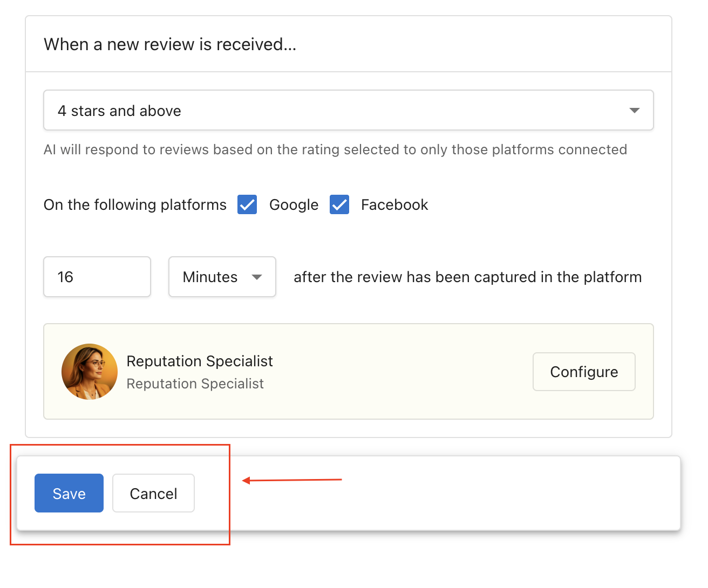This screenshot has width=708, height=588.
Task: Click the rating selector dropdown arrow
Action: (634, 110)
